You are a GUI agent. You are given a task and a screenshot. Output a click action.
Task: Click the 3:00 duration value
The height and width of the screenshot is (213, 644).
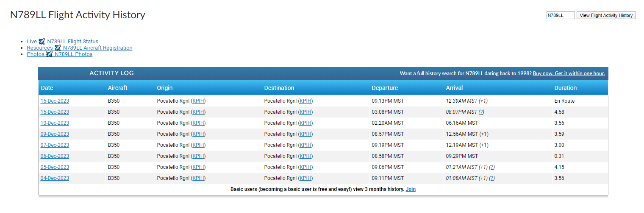coord(559,145)
